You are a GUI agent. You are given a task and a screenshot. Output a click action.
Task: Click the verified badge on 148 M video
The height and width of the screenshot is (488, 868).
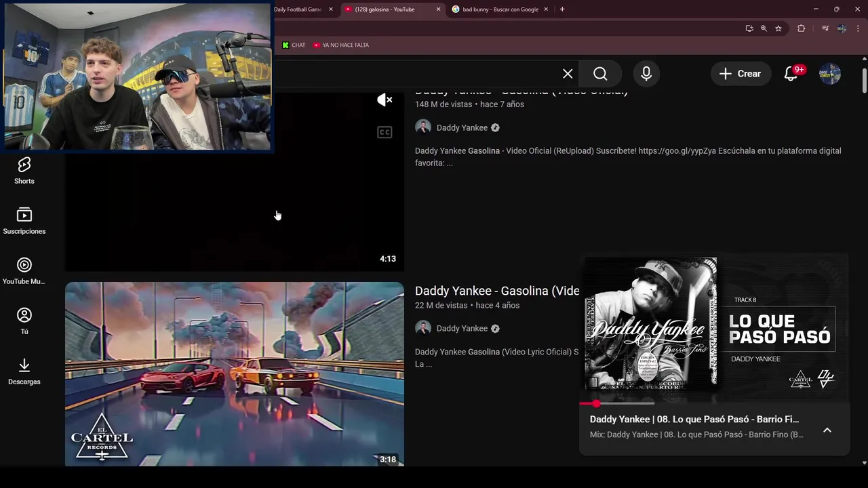(x=495, y=127)
